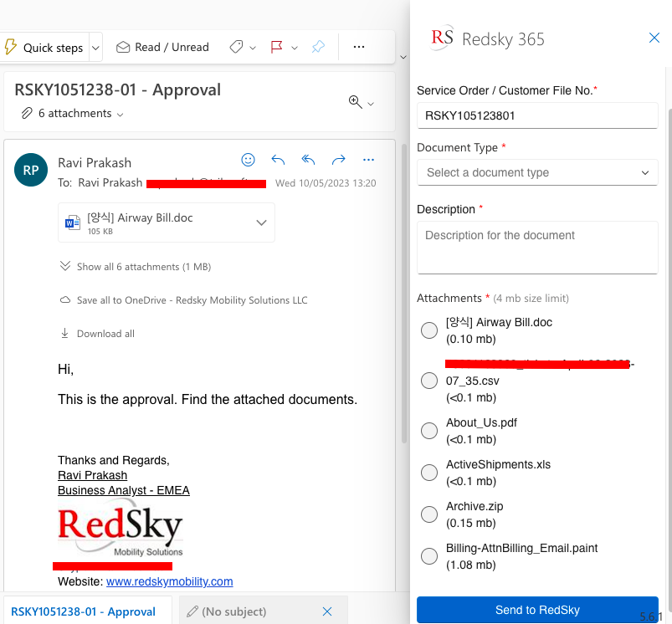Screen dimensions: 672x624
Task: Open toolbar more options ellipsis
Action: pyautogui.click(x=359, y=47)
